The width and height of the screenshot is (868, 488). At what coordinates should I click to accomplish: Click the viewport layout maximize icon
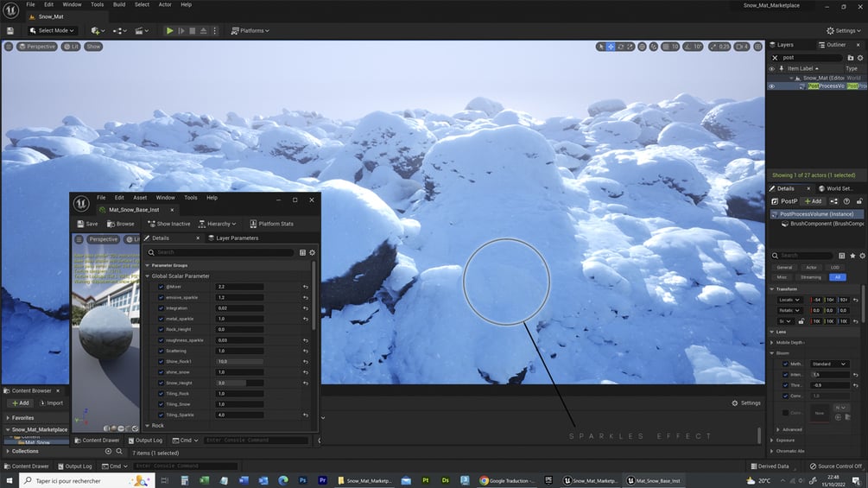tap(757, 47)
